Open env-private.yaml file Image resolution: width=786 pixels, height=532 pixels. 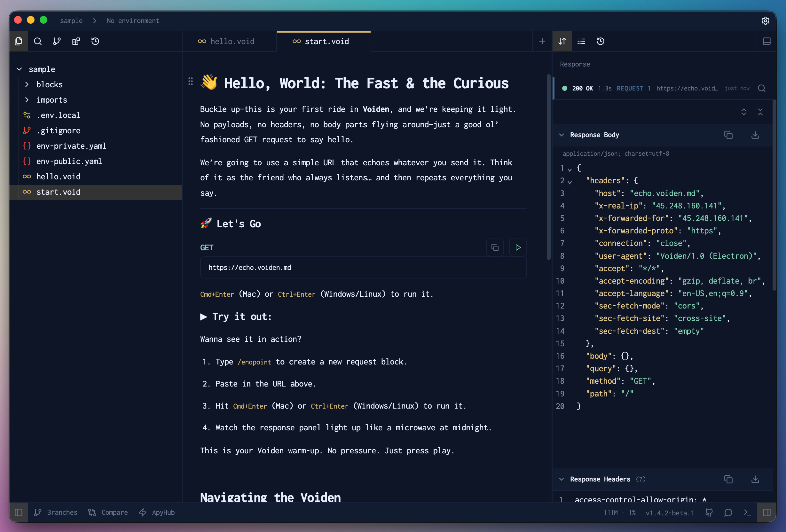96,146
